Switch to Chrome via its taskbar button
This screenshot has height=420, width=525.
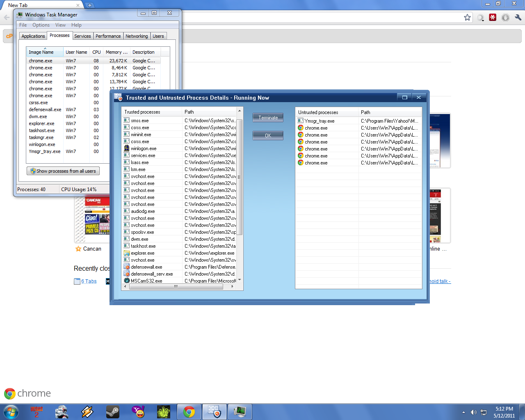[189, 412]
